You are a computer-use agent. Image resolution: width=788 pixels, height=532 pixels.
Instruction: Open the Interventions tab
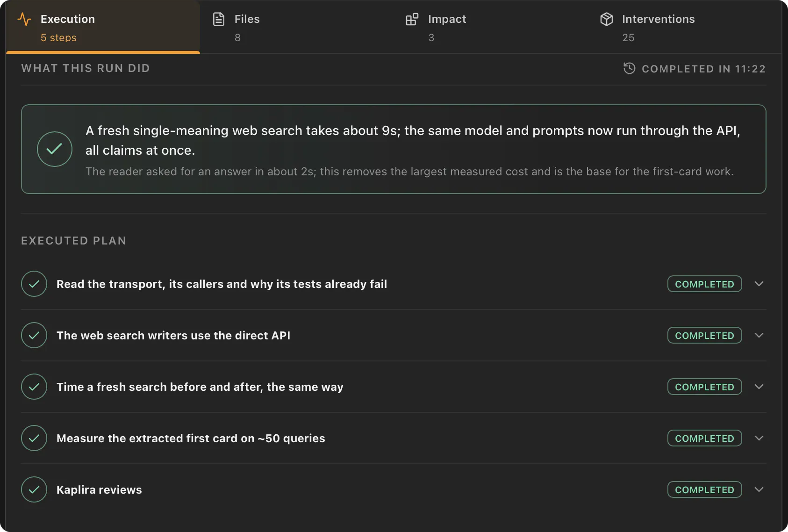click(x=685, y=27)
